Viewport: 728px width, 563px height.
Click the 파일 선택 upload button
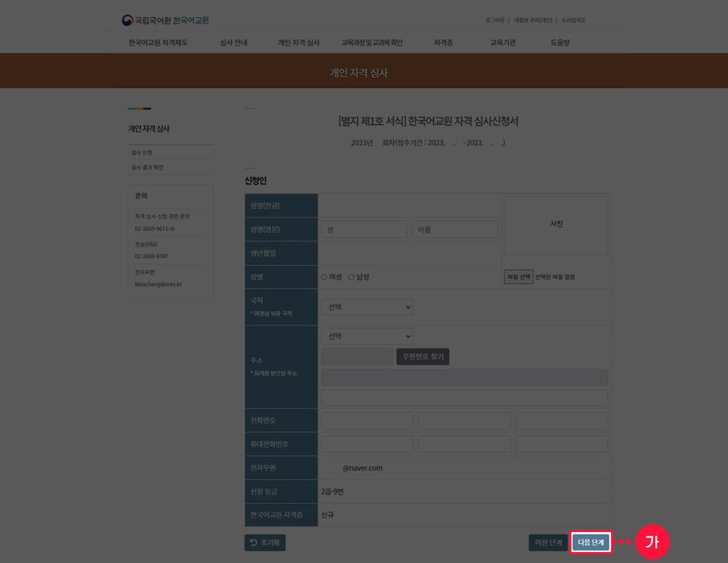(x=518, y=276)
